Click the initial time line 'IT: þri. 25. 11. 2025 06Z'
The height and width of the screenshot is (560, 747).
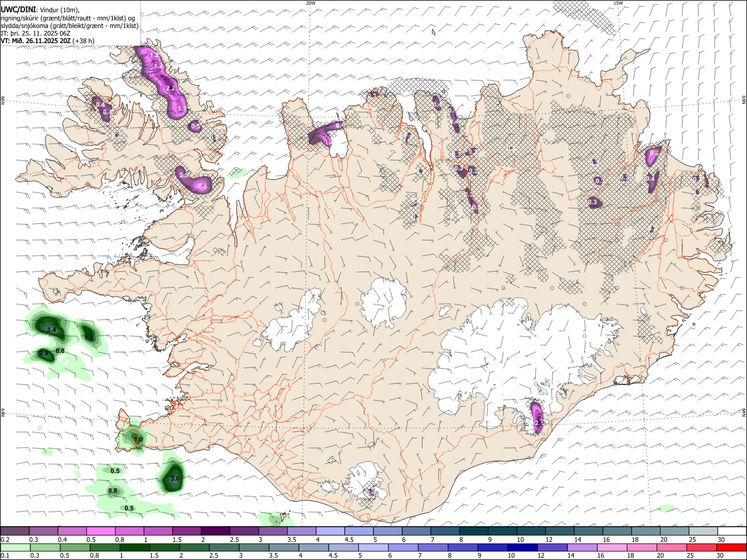36,33
